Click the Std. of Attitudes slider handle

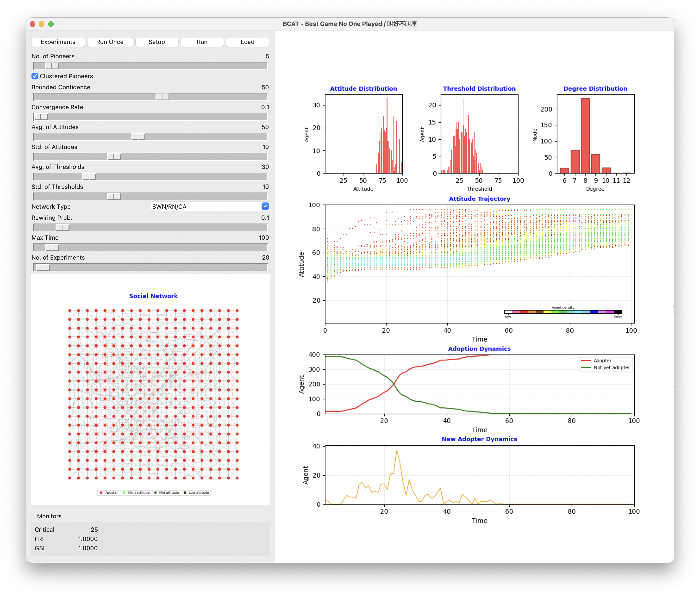point(114,157)
